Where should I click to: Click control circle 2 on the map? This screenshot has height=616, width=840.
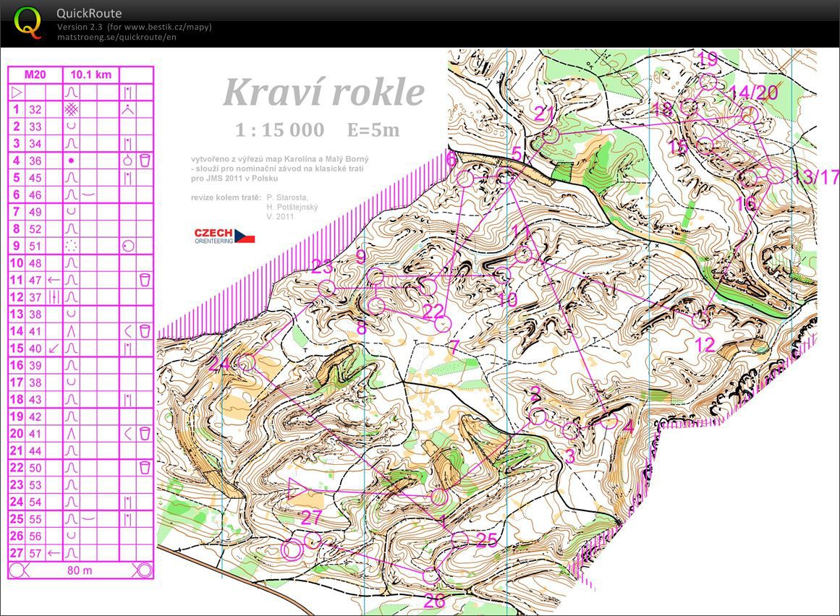tap(538, 416)
